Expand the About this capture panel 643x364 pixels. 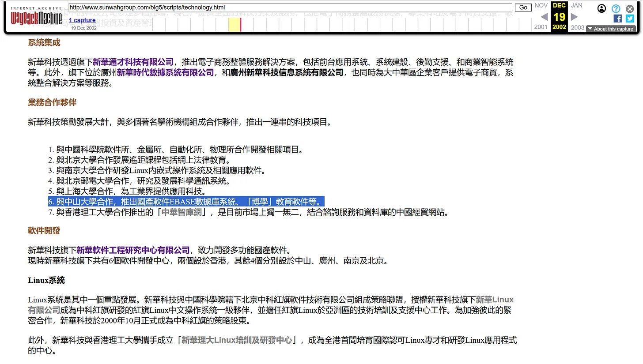611,29
